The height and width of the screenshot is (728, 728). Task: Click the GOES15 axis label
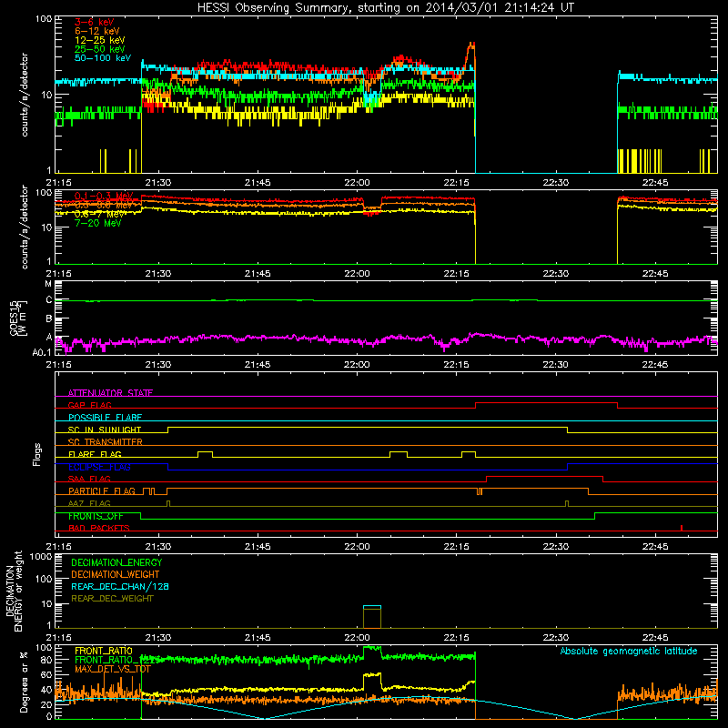[x=15, y=318]
